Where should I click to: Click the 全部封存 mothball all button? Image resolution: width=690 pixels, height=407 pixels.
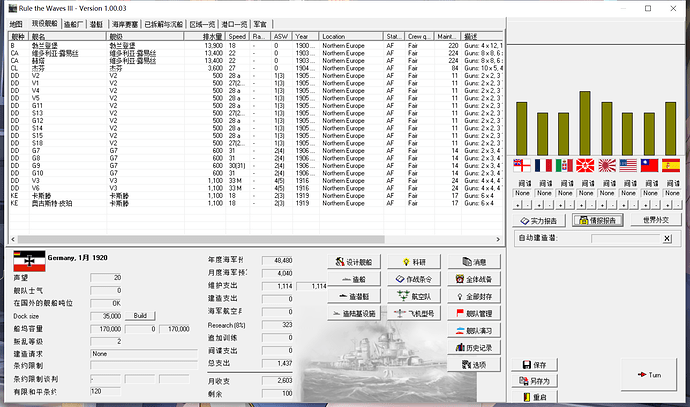[x=474, y=297]
